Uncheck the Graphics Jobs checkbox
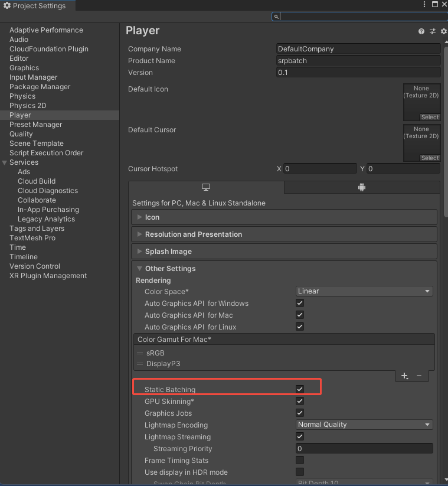This screenshot has height=486, width=448. point(300,413)
